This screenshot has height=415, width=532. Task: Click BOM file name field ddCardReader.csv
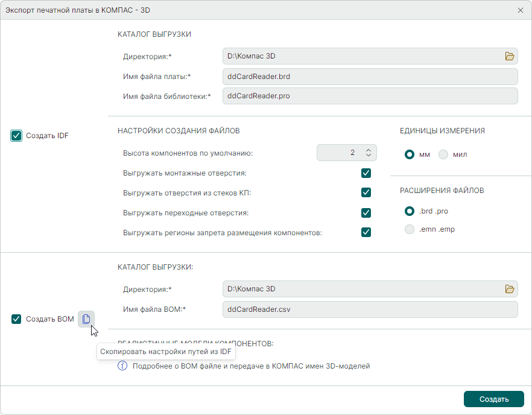370,309
